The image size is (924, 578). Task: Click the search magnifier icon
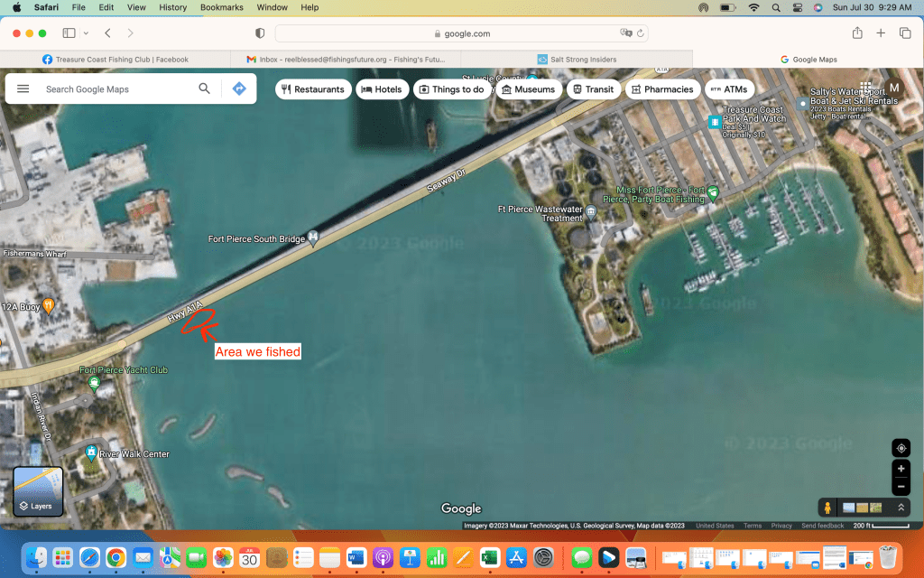(x=205, y=89)
